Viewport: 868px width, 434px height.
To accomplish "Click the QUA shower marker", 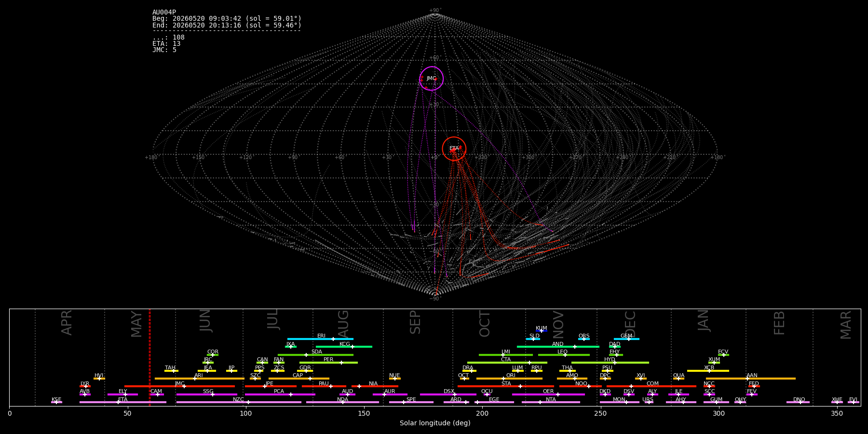I will 678,379.
